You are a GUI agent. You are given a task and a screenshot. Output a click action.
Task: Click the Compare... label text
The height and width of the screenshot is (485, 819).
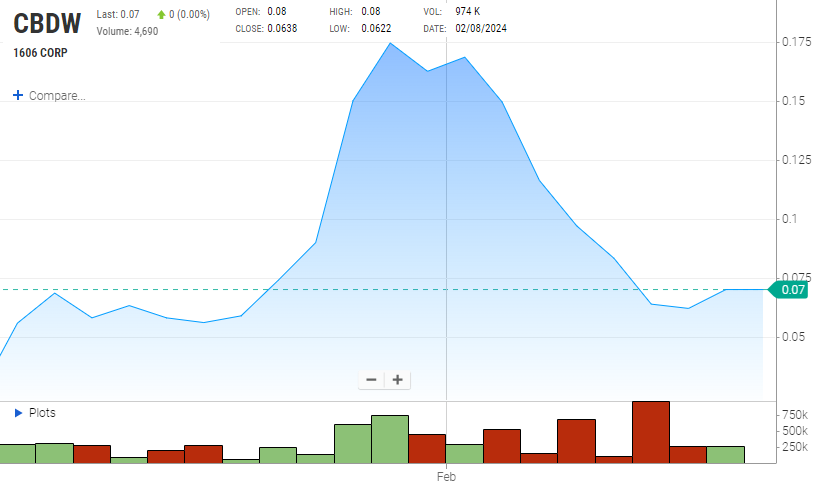(57, 96)
